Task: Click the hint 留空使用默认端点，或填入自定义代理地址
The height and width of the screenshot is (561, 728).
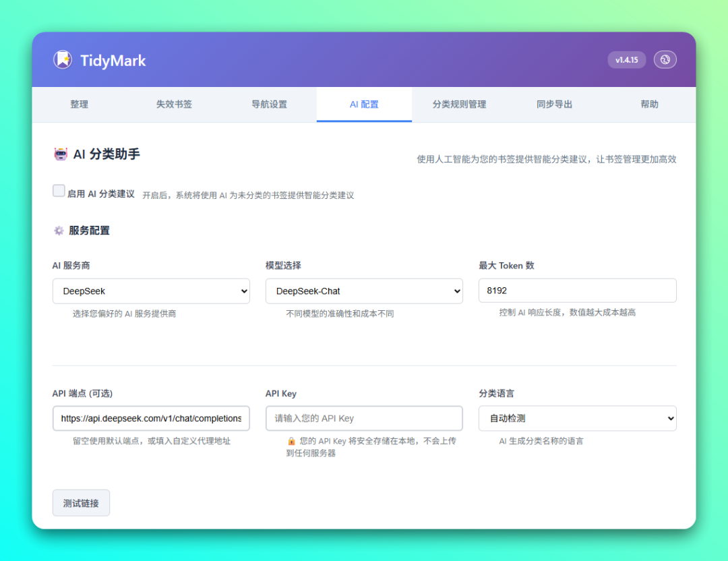Action: coord(152,441)
